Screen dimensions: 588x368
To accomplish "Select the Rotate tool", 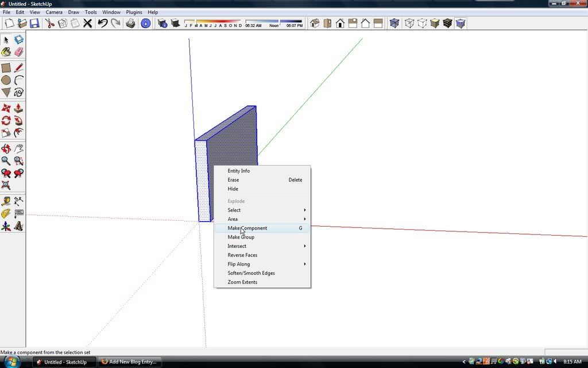I will coord(6,120).
